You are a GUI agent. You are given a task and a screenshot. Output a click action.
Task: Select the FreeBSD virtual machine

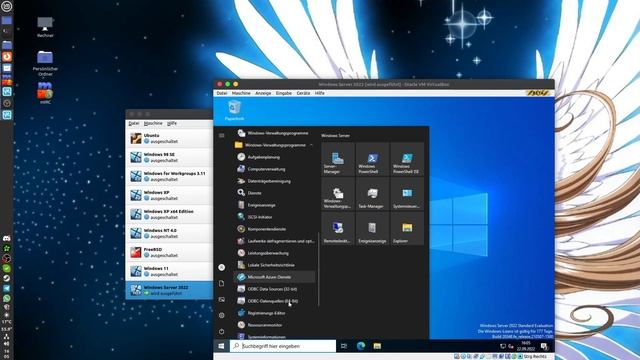(169, 252)
